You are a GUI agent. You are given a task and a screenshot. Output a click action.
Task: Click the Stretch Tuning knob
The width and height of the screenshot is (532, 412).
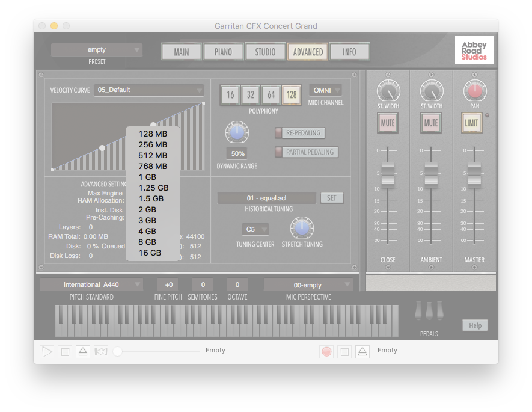302,228
